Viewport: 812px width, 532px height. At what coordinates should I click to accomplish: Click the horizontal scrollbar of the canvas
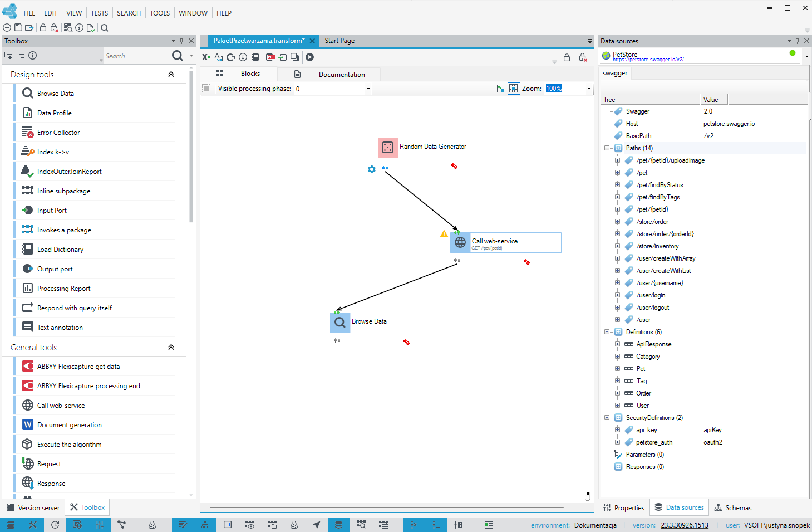tap(386, 507)
